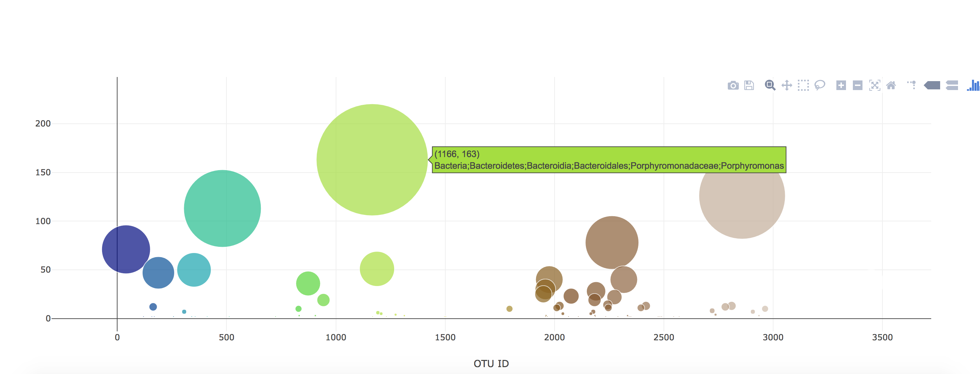Activate the Box Select tool

coord(803,85)
